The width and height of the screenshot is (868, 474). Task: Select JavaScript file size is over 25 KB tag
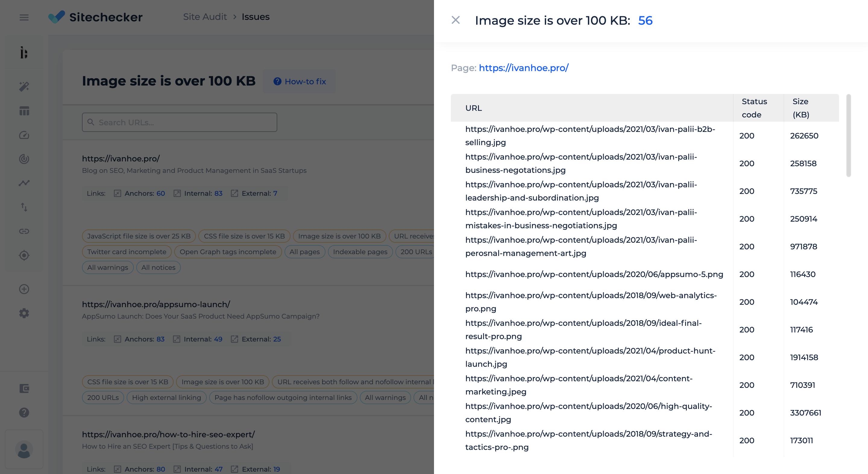tap(139, 236)
